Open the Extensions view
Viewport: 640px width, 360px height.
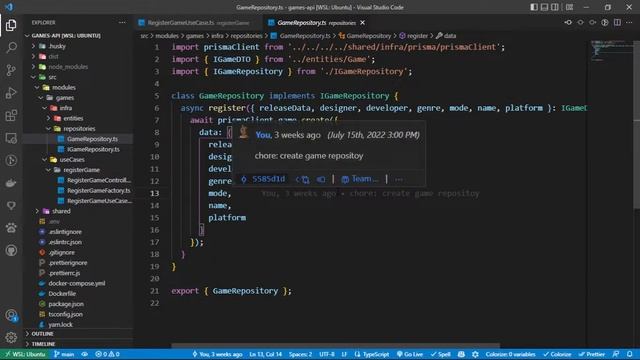pos(11,115)
